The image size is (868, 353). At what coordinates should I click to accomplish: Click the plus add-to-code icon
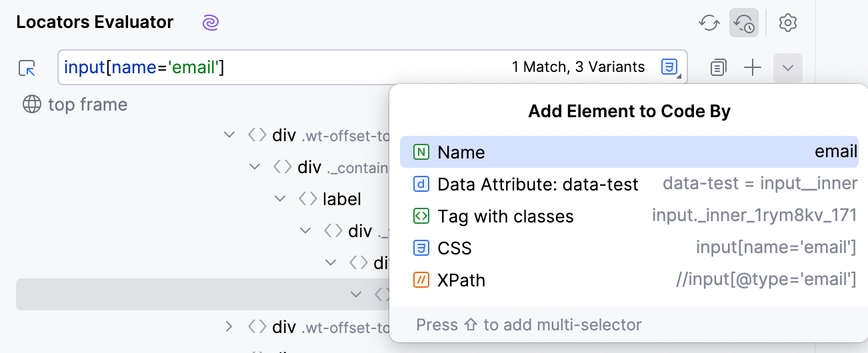[753, 67]
